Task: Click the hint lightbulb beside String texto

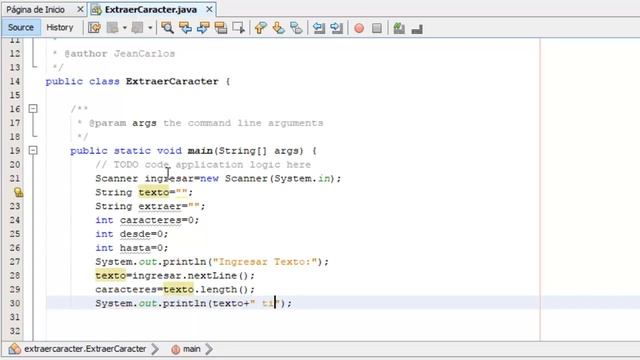Action: pyautogui.click(x=18, y=192)
